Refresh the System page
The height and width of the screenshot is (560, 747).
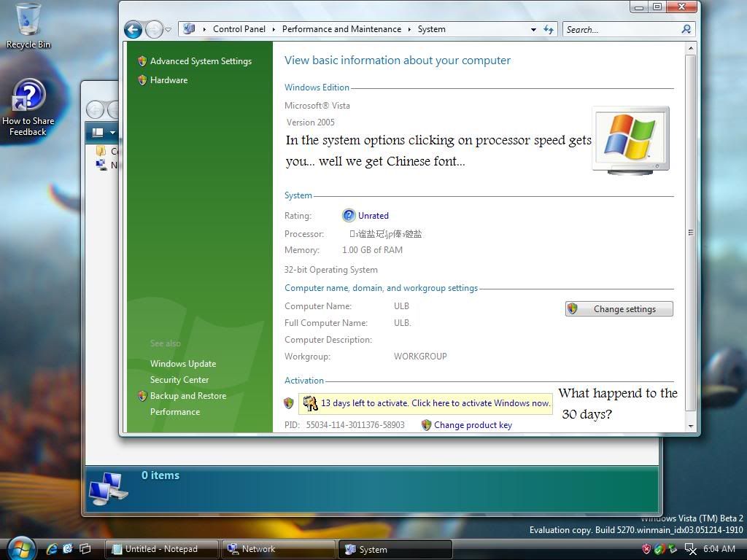(549, 29)
